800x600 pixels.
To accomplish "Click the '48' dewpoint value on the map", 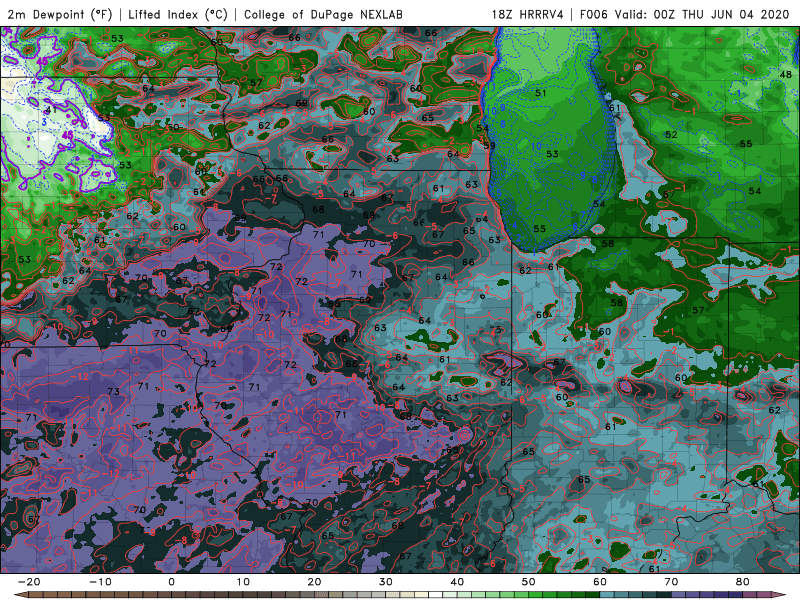I will [786, 74].
